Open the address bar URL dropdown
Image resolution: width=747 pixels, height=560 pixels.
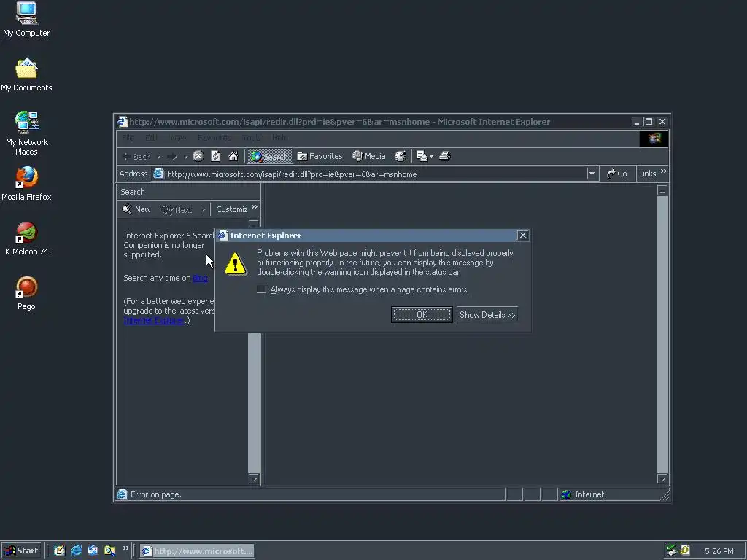pyautogui.click(x=592, y=174)
